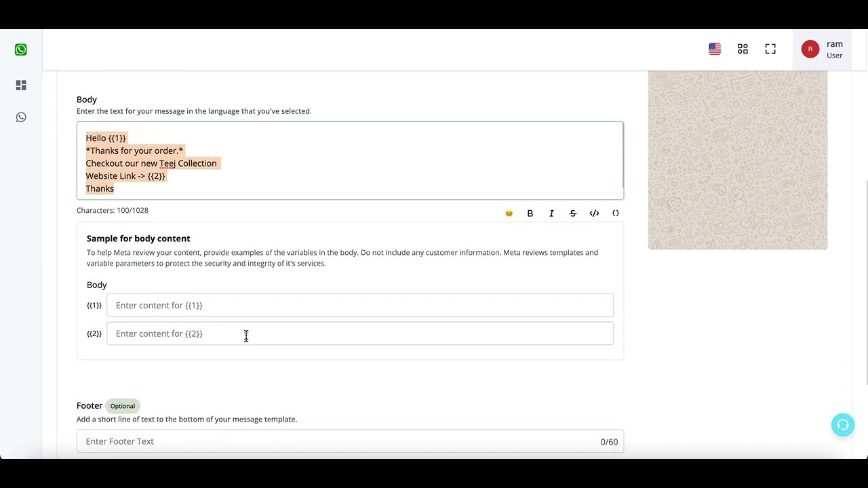
Task: Toggle fullscreen mode icon
Action: (770, 49)
